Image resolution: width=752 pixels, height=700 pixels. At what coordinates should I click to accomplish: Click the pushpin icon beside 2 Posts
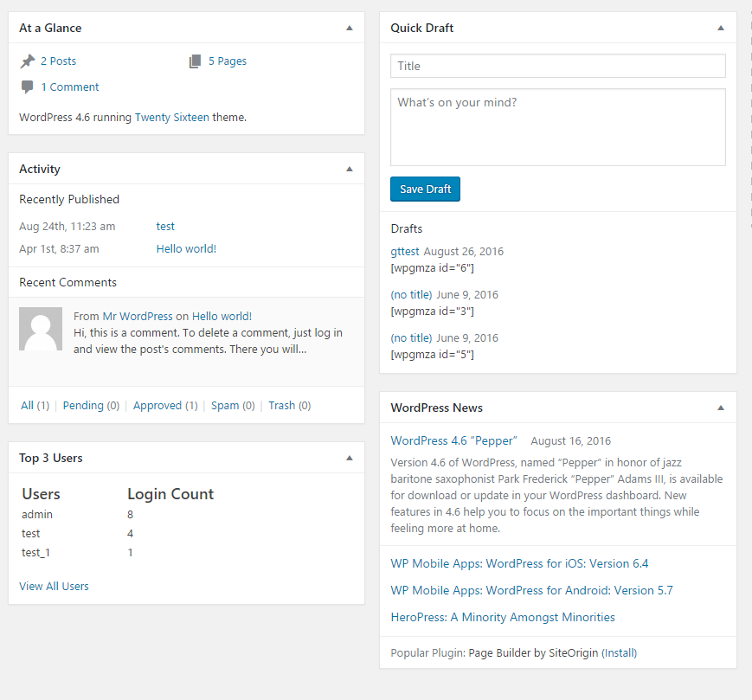coord(28,61)
